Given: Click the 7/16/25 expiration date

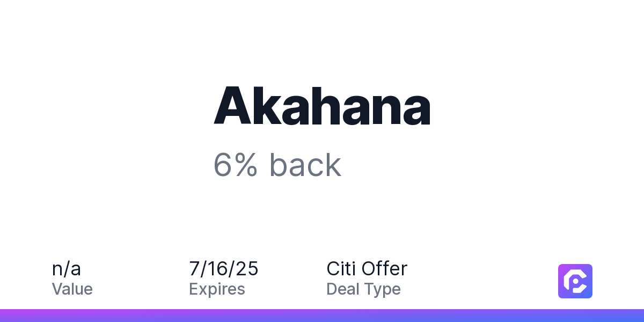Looking at the screenshot, I should 224,269.
